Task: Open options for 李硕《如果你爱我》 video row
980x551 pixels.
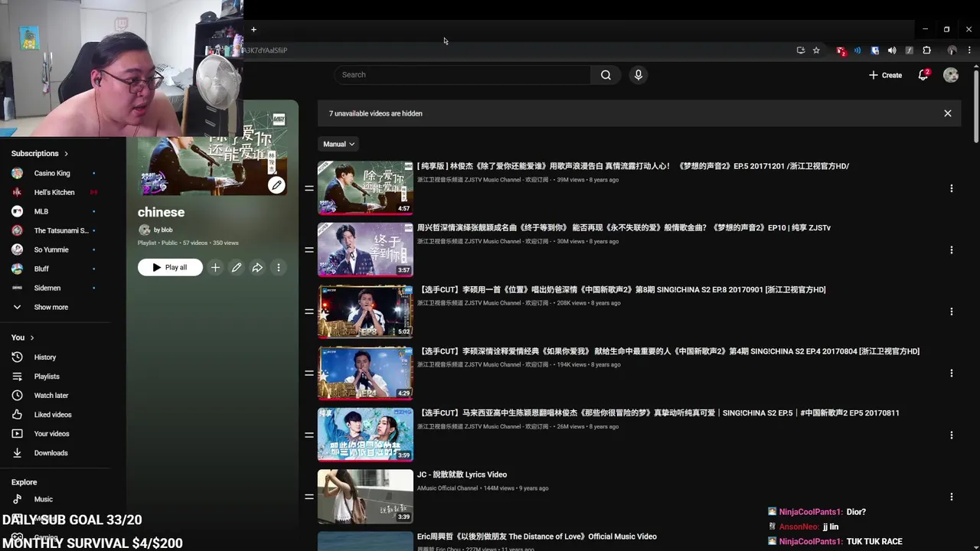Action: 952,373
